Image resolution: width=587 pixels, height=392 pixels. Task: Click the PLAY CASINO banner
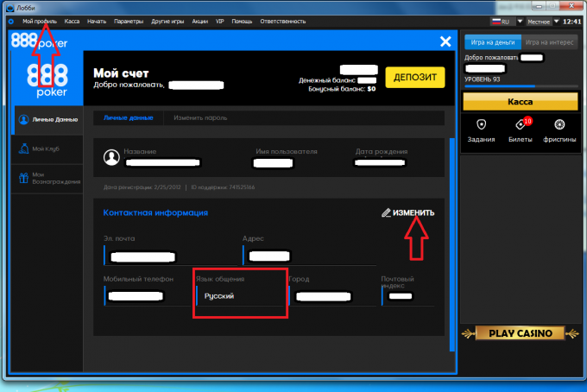[x=521, y=333]
